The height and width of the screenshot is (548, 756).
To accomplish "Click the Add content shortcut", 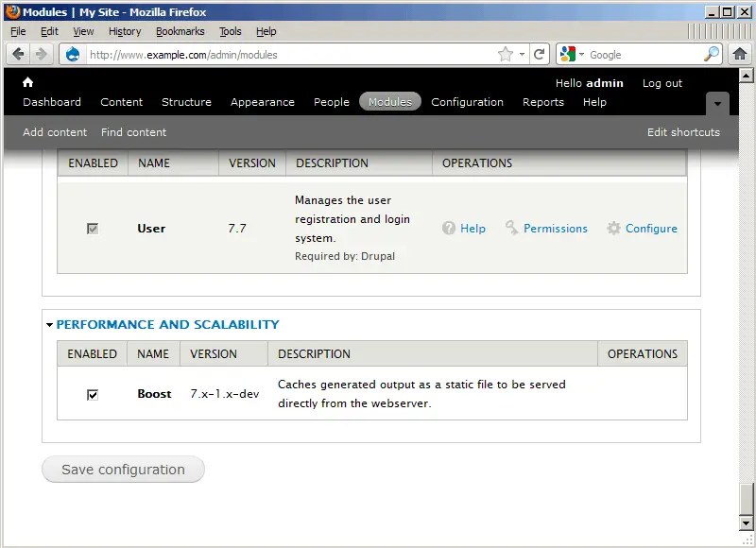I will click(x=55, y=132).
